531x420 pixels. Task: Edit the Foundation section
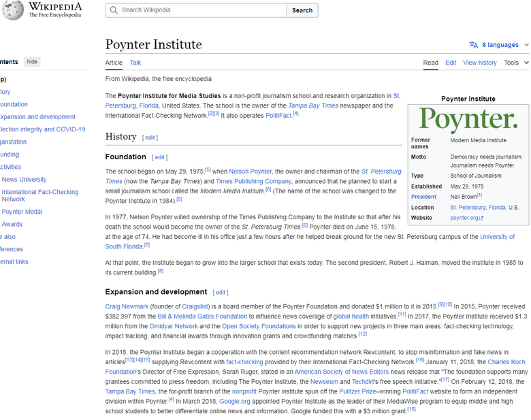[x=159, y=157]
